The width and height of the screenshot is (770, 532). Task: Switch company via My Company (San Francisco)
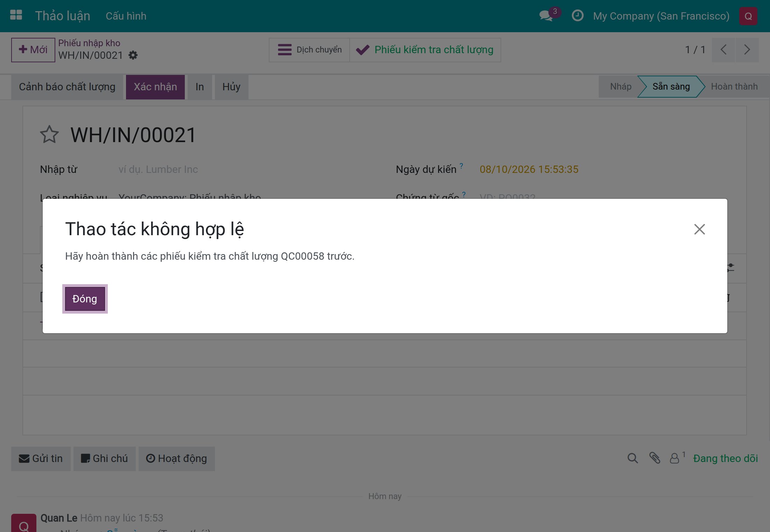(x=661, y=16)
